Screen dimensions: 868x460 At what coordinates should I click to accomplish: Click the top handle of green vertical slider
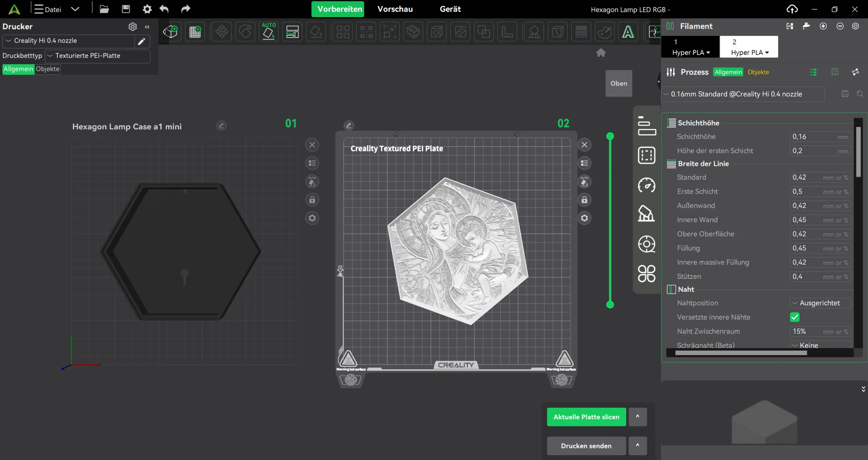[x=610, y=136]
